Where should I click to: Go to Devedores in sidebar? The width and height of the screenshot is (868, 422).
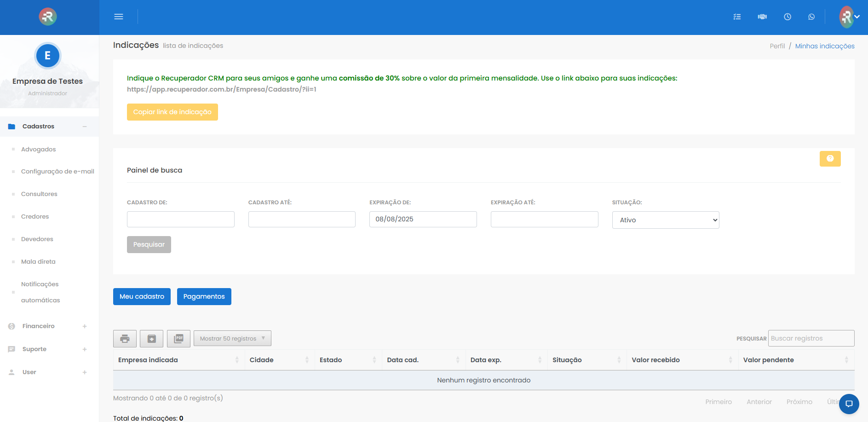tap(37, 239)
